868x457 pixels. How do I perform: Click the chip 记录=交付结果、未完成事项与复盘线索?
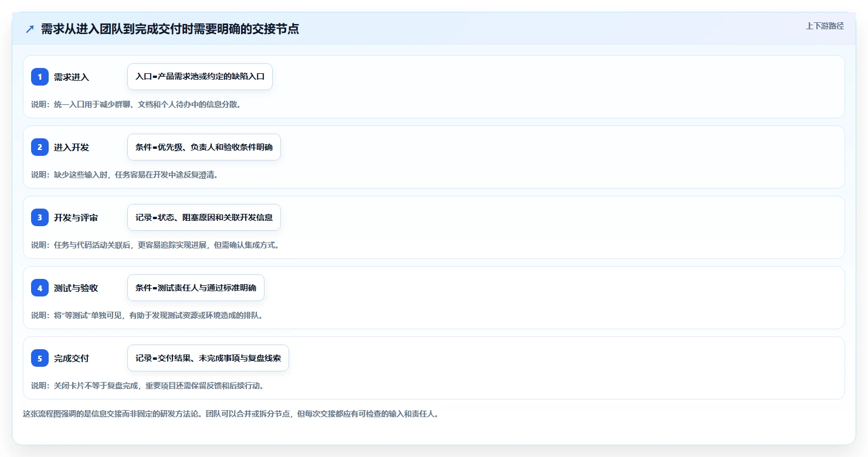point(208,358)
